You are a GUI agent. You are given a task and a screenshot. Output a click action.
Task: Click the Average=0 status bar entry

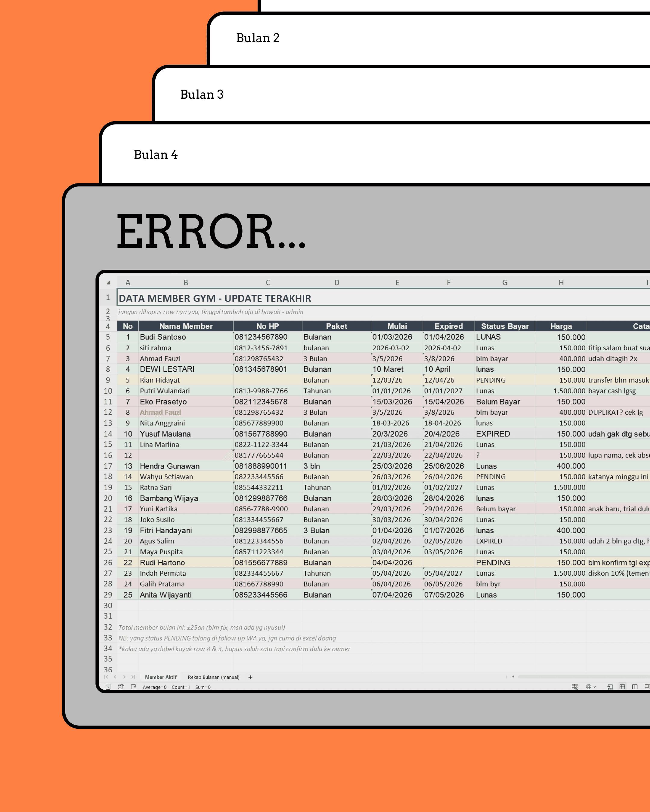pos(154,687)
